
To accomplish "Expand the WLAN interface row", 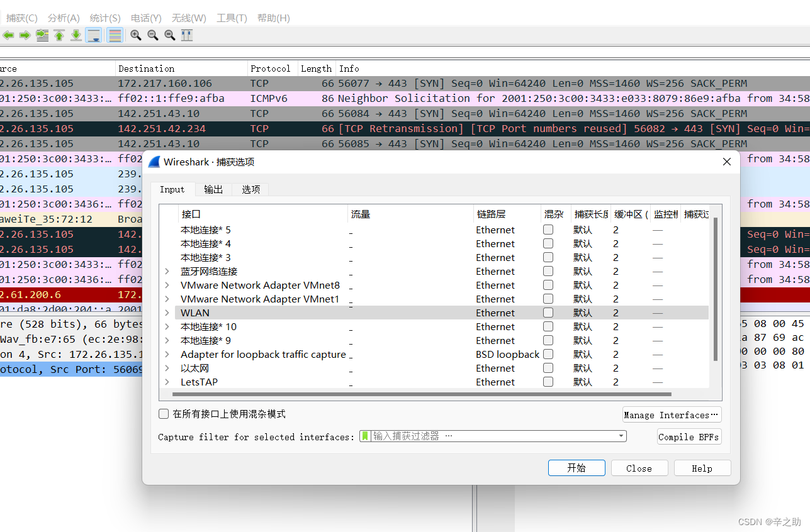I will (167, 313).
